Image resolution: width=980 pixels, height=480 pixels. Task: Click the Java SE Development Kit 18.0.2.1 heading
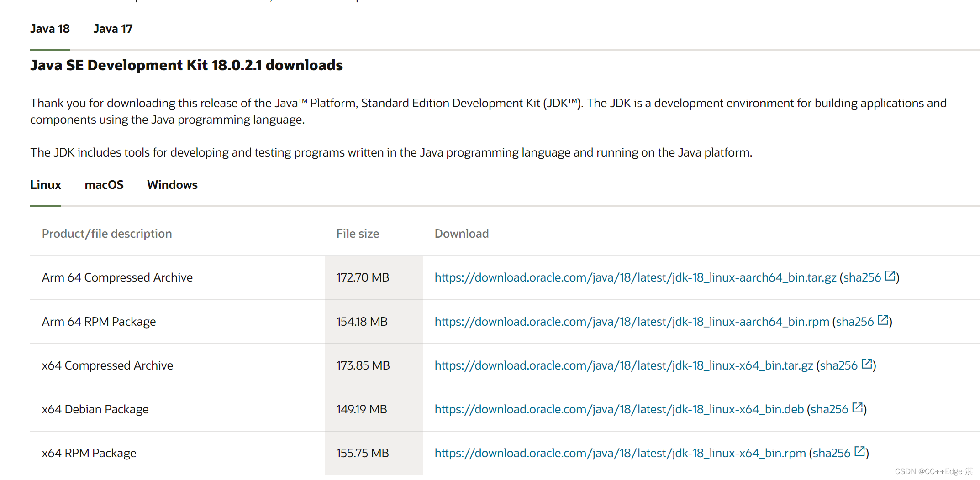point(186,65)
